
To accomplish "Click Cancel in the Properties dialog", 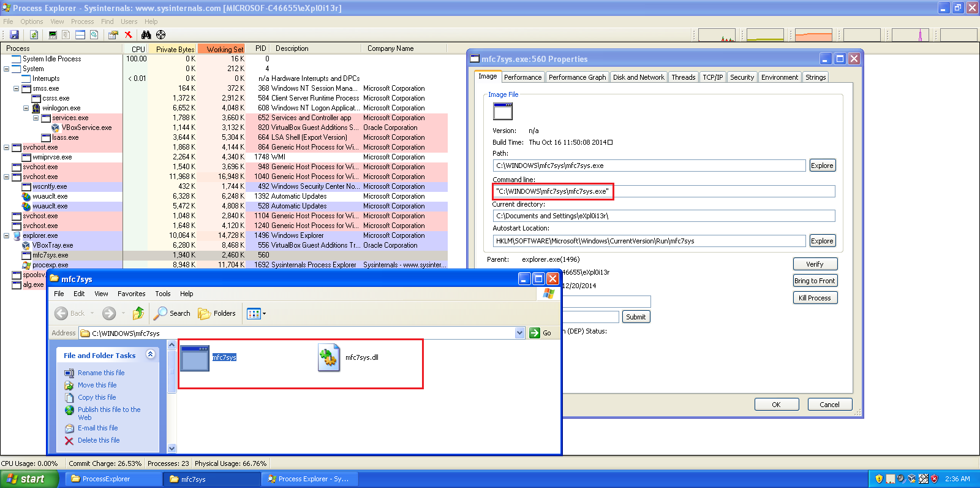I will coord(829,405).
